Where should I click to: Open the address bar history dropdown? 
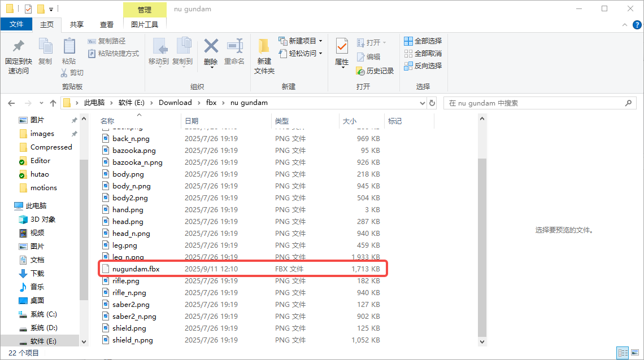click(421, 102)
